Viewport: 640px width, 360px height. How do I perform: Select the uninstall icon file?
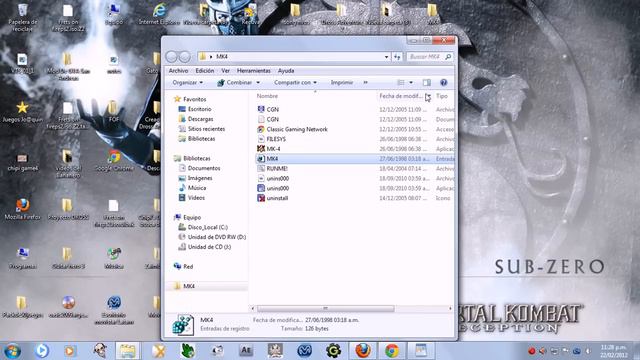[277, 198]
